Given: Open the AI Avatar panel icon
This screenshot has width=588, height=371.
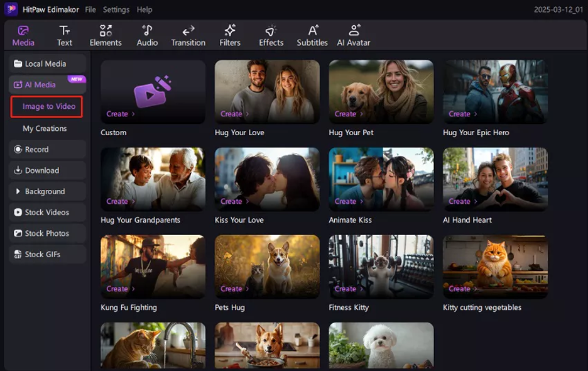Looking at the screenshot, I should coord(354,30).
